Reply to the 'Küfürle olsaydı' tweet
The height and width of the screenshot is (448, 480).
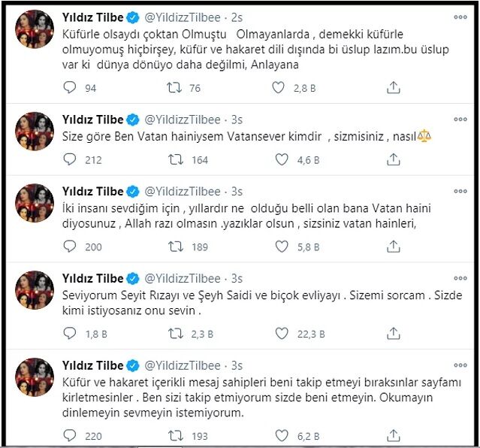click(x=70, y=88)
